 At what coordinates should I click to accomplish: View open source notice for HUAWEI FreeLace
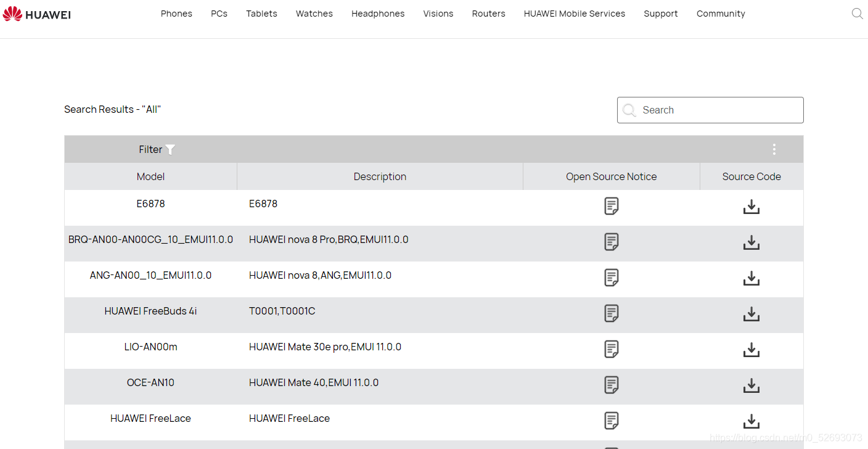(612, 421)
